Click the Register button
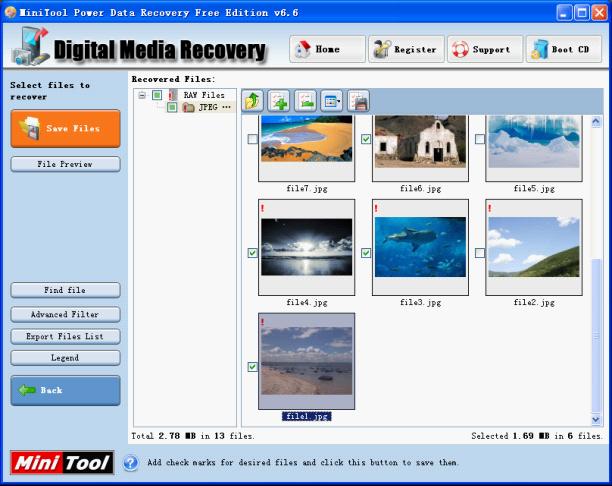 pos(406,49)
